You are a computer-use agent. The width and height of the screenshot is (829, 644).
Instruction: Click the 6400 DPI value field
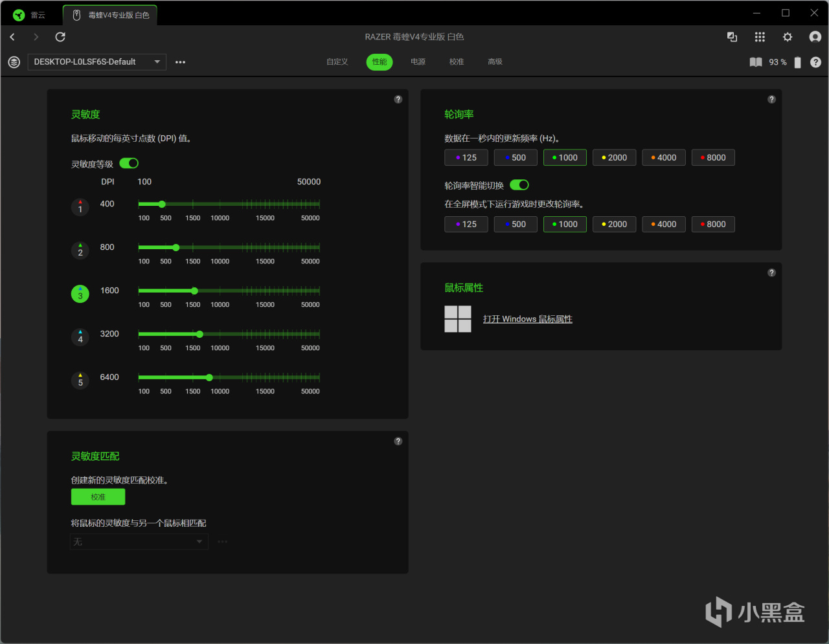click(109, 377)
